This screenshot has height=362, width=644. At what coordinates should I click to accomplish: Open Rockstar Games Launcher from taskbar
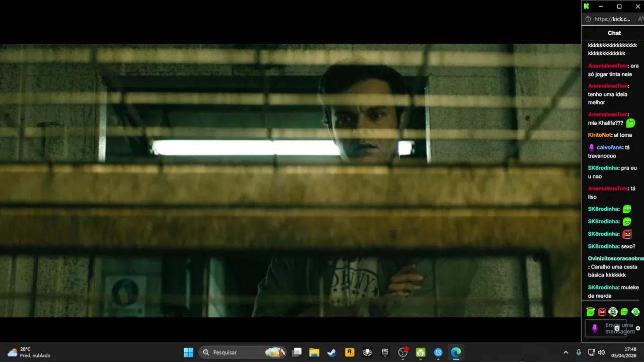350,352
